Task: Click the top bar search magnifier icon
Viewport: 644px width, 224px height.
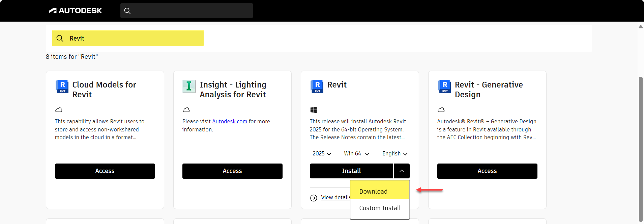Action: (127, 11)
